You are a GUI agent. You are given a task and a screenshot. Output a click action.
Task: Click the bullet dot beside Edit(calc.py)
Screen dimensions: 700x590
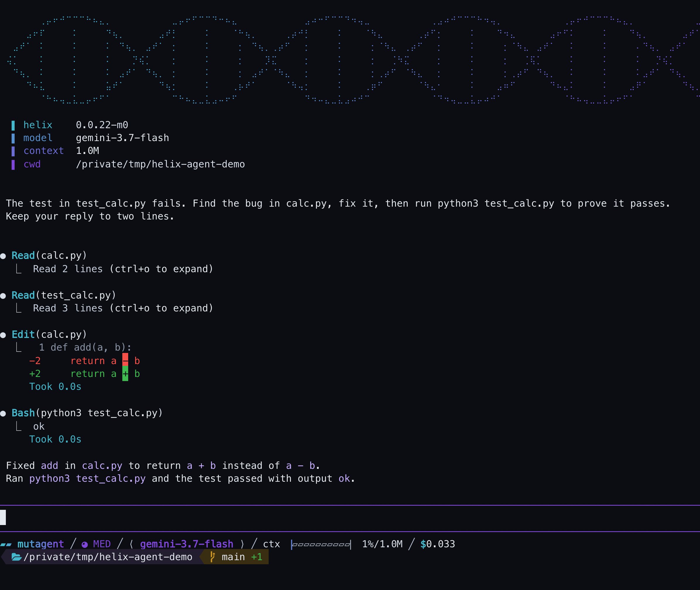(3, 335)
